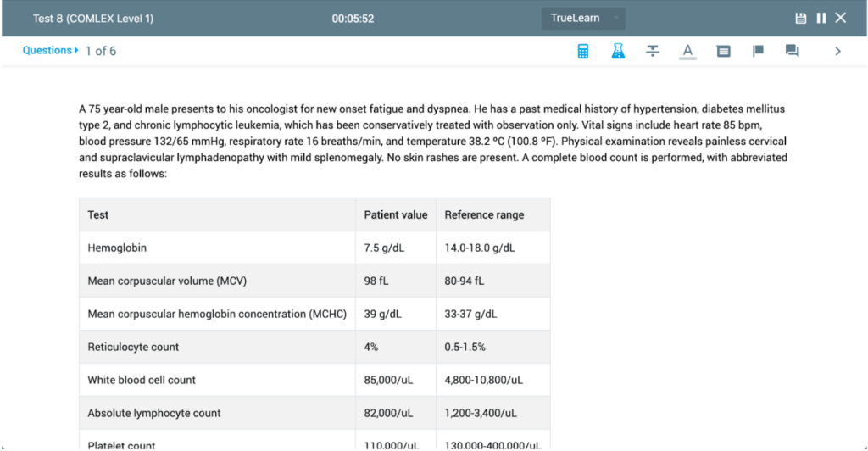868x451 pixels.
Task: Pause the test timer
Action: [821, 19]
